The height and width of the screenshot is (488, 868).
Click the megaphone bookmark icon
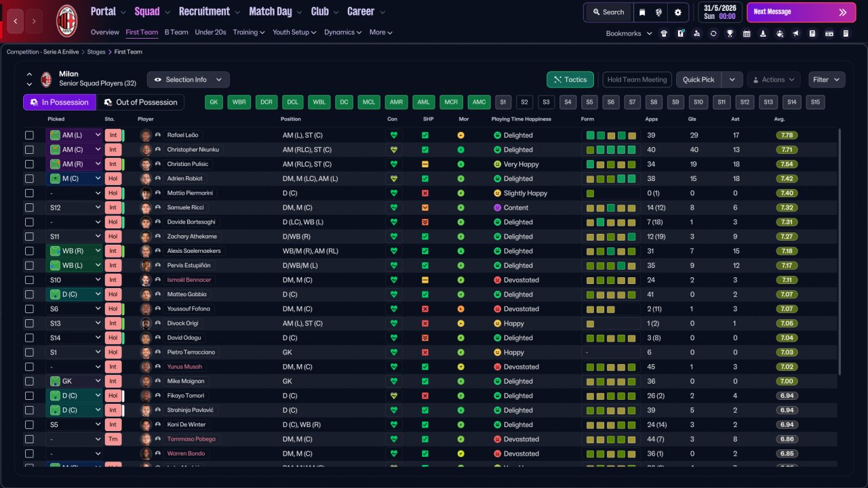click(795, 33)
